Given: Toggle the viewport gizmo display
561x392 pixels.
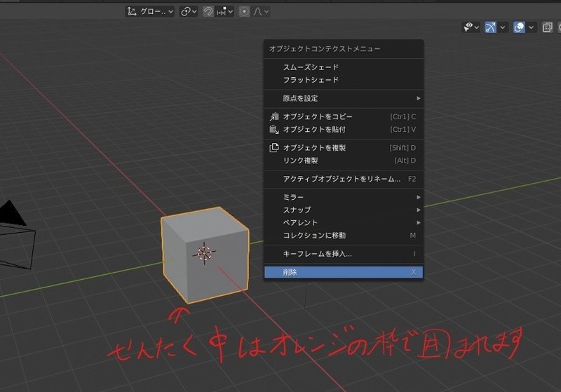Looking at the screenshot, I should [x=490, y=27].
